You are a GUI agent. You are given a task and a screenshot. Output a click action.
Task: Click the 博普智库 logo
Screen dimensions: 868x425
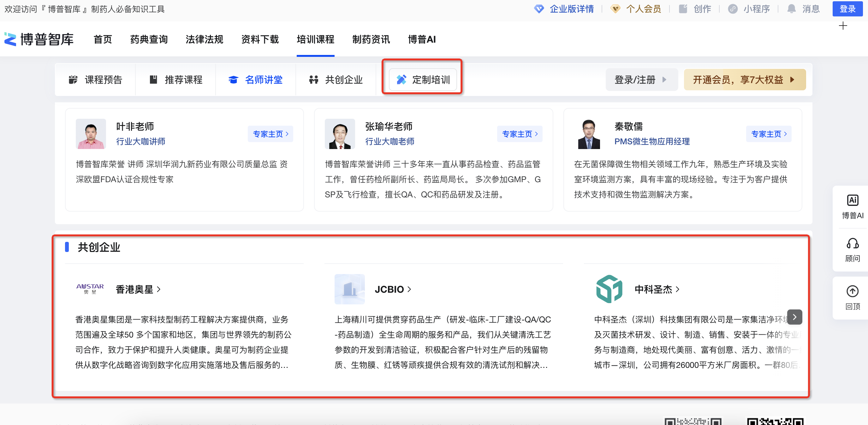[x=39, y=39]
